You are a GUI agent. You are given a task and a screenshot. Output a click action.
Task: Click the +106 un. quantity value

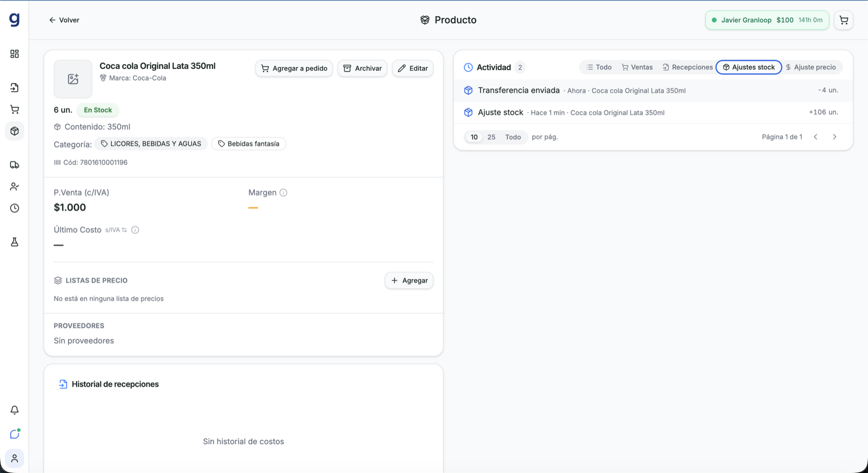[x=824, y=112]
